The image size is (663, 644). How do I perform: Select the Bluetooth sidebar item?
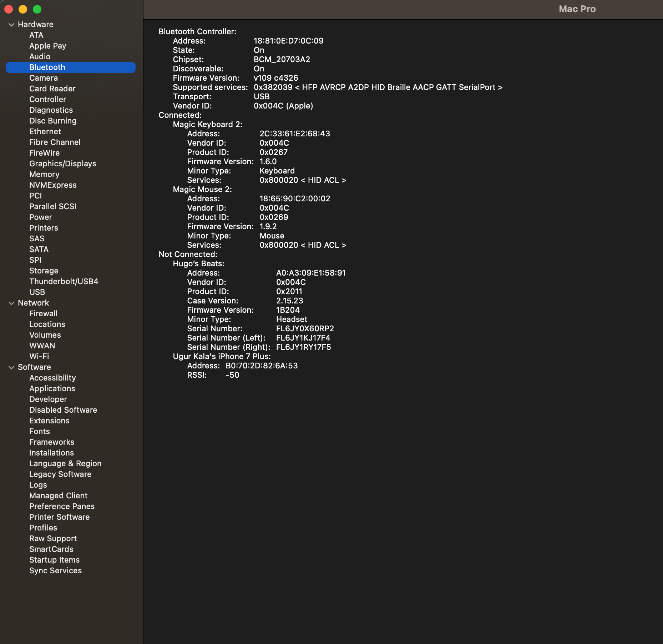tap(71, 67)
